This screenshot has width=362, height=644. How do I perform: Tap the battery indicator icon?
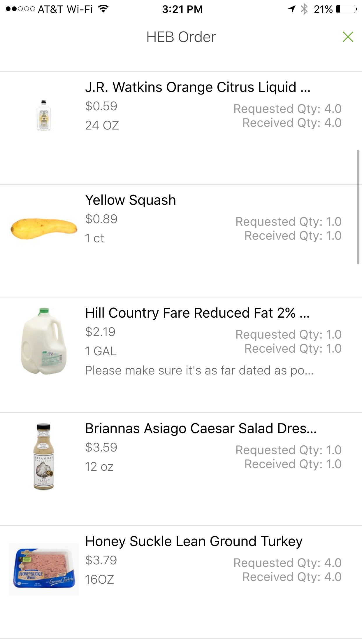pyautogui.click(x=346, y=9)
